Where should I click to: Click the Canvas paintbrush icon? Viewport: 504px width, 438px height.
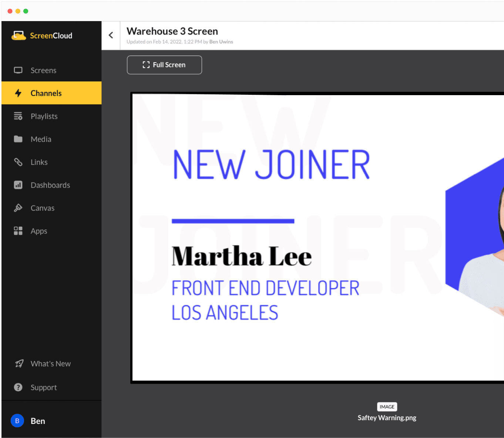click(x=18, y=208)
